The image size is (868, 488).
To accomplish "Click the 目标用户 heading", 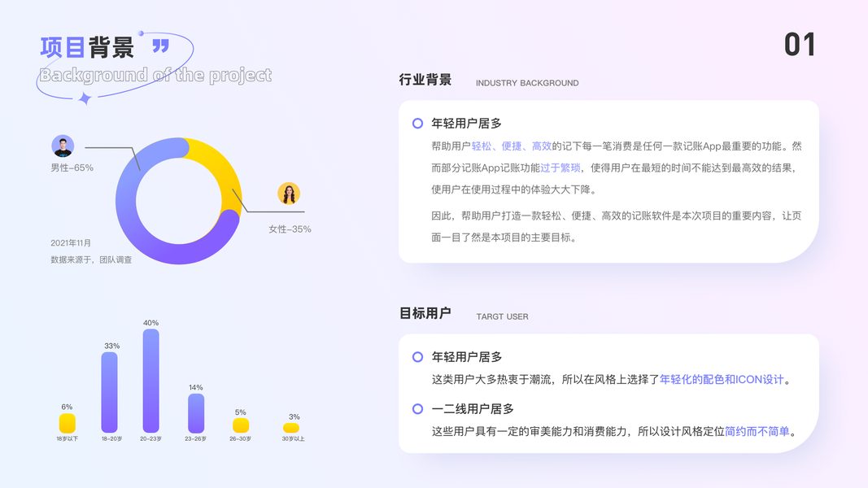I will tap(425, 313).
